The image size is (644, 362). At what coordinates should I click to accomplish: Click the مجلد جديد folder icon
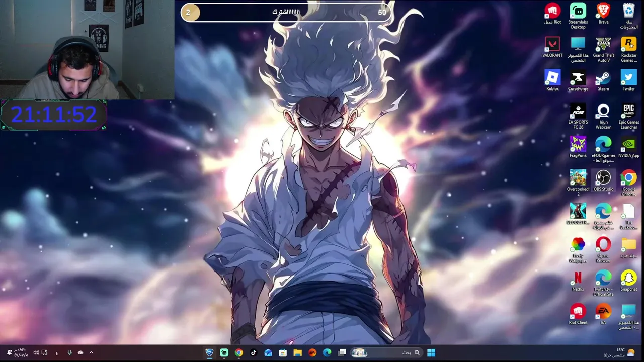pos(629,247)
